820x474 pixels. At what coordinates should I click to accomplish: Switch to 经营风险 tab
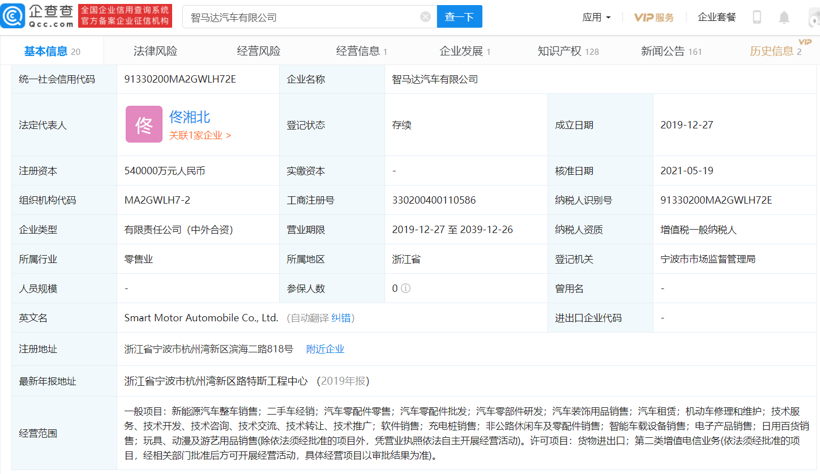click(x=258, y=51)
